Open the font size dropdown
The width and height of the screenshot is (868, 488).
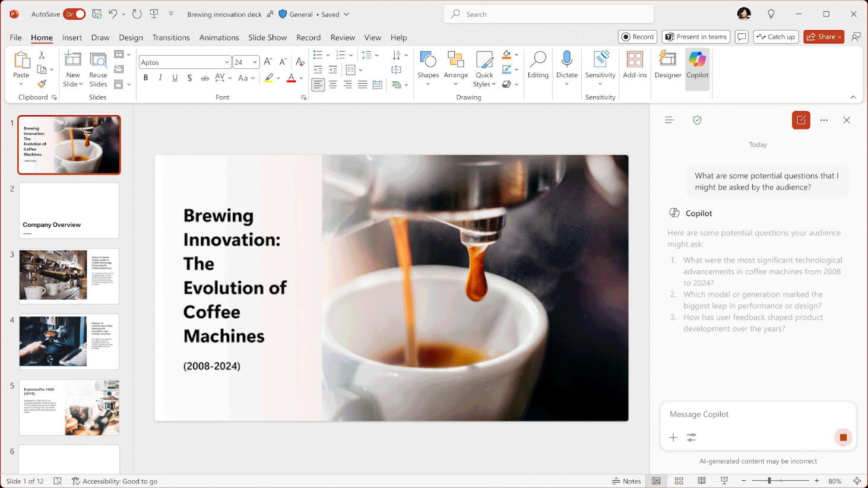coord(255,62)
